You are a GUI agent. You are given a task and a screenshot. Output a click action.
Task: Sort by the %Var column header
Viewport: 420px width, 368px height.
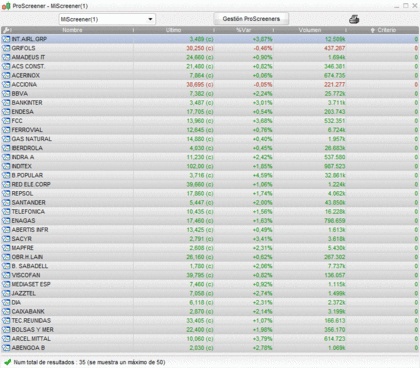click(x=244, y=30)
